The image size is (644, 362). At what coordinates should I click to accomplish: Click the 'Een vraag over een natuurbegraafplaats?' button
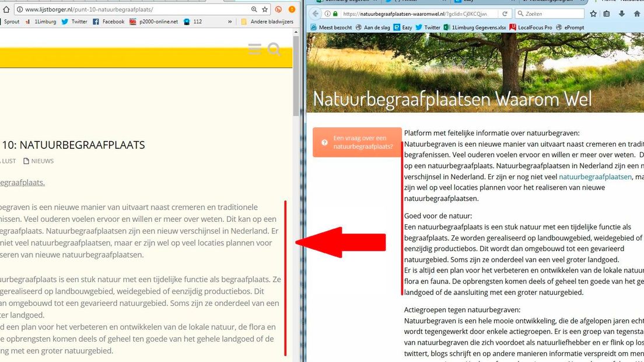pyautogui.click(x=358, y=142)
